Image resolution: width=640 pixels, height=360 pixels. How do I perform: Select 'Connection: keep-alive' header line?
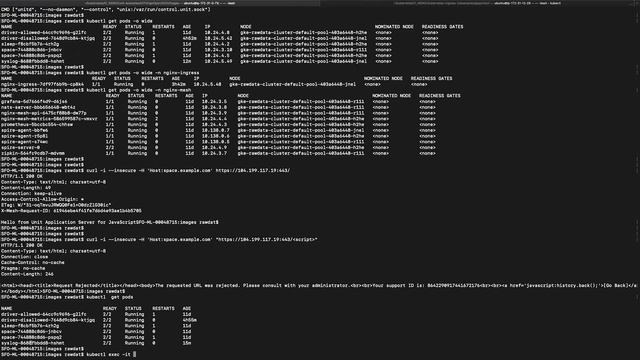pos(31,193)
